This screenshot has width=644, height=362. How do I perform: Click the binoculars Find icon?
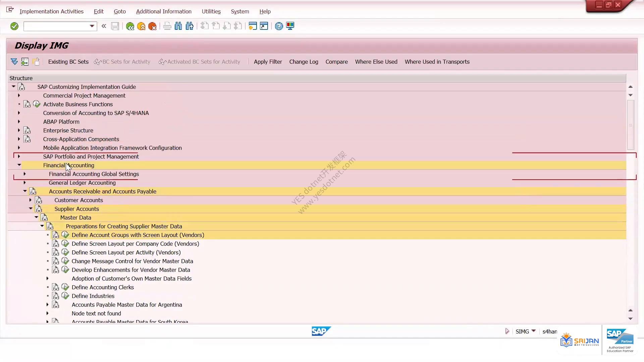coord(178,26)
